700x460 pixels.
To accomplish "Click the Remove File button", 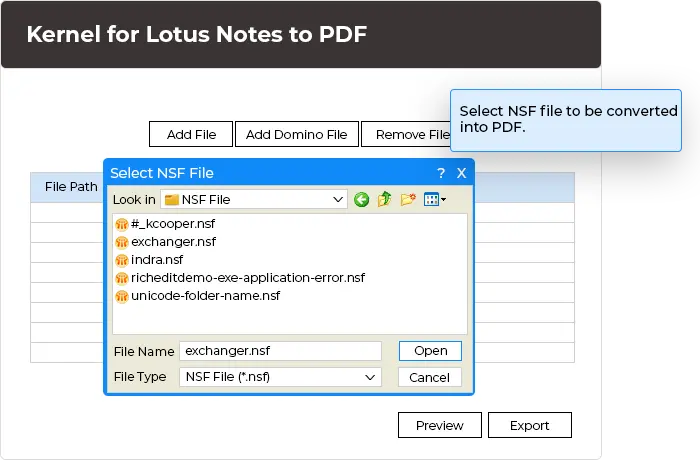I will click(x=406, y=134).
